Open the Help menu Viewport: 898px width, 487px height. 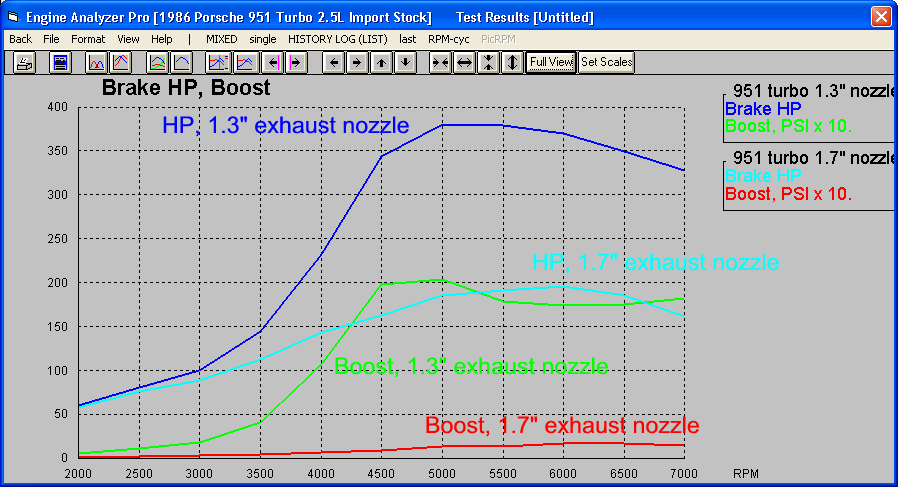point(162,39)
